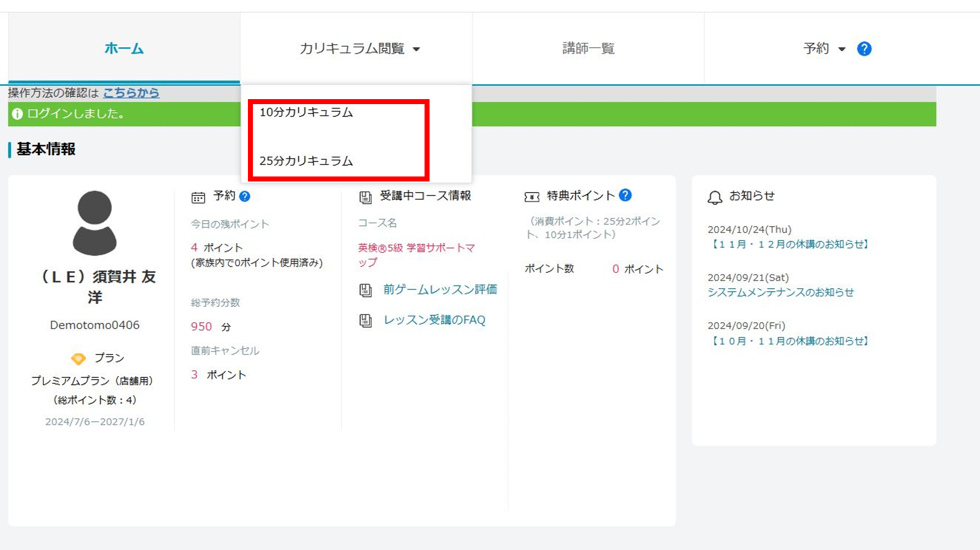Open the システムメンテナンスのお知らせ notice
980x550 pixels.
pyautogui.click(x=780, y=292)
